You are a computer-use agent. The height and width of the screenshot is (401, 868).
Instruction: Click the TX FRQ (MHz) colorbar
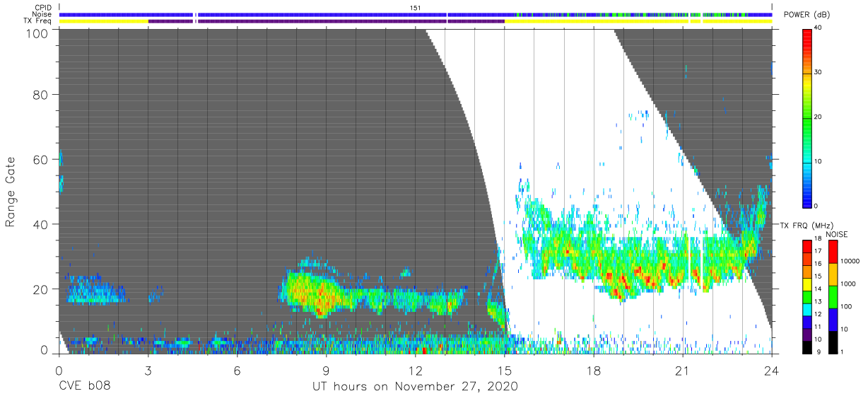point(807,296)
